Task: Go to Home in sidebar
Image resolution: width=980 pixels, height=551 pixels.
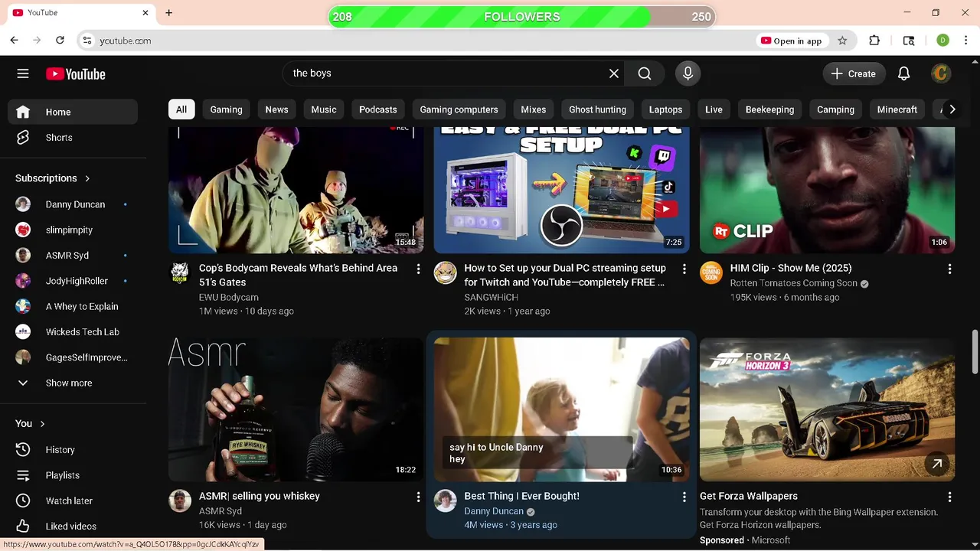Action: pos(73,112)
